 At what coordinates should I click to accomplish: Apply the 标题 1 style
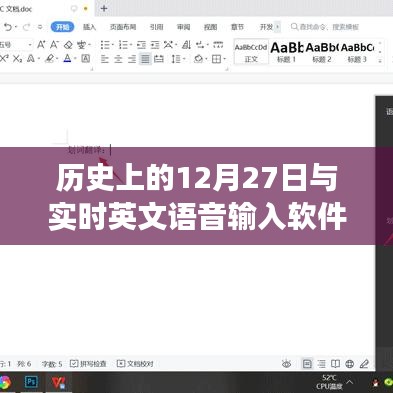286,52
